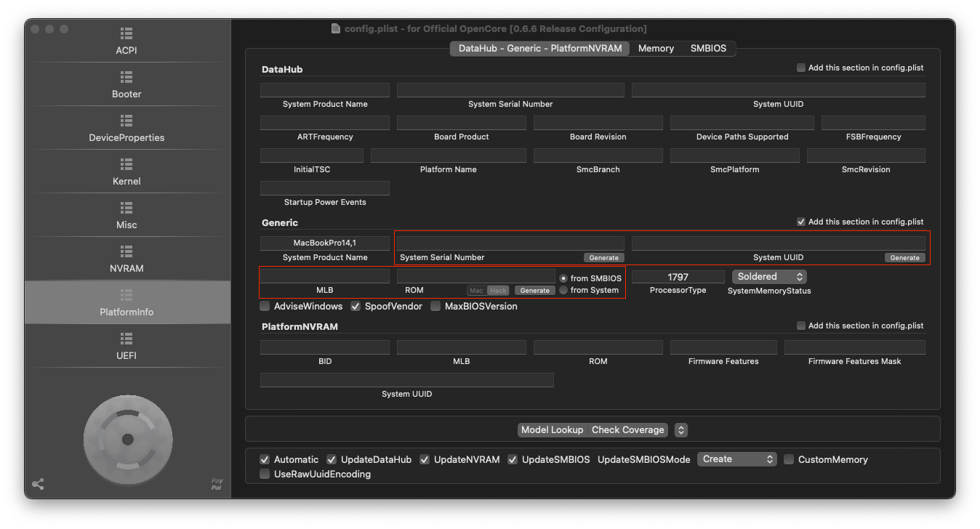Click the Mac ROM button

coord(476,291)
